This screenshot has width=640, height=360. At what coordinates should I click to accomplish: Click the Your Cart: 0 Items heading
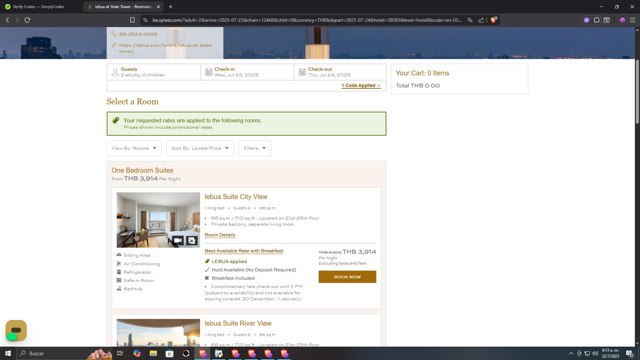pos(422,73)
